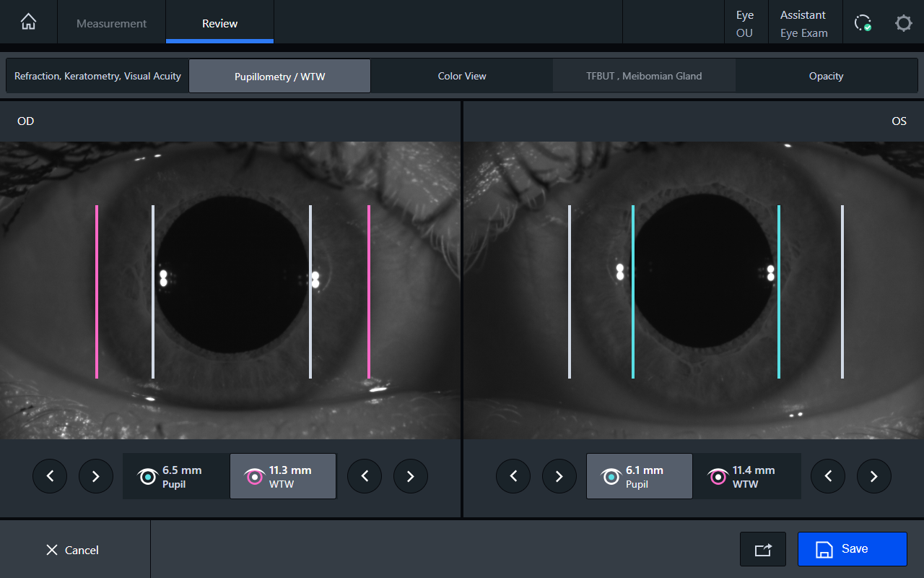Select OD Pupil 6.5 mm toggle

tap(175, 476)
